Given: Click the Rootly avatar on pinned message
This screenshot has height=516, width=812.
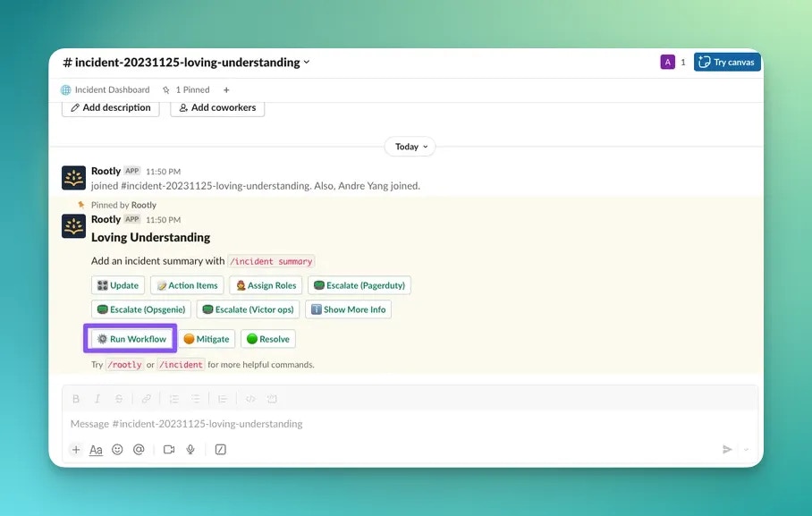Looking at the screenshot, I should coord(73,226).
